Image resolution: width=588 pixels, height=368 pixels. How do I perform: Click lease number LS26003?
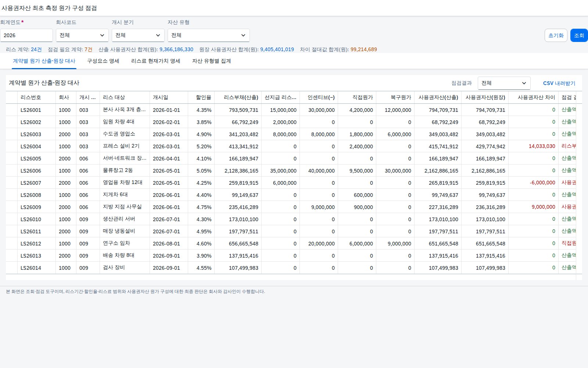[x=31, y=134]
